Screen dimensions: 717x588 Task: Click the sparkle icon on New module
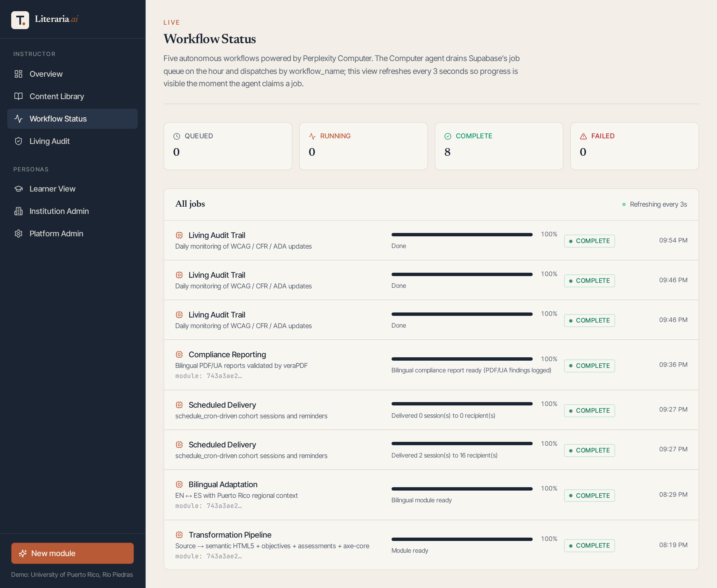click(x=23, y=553)
